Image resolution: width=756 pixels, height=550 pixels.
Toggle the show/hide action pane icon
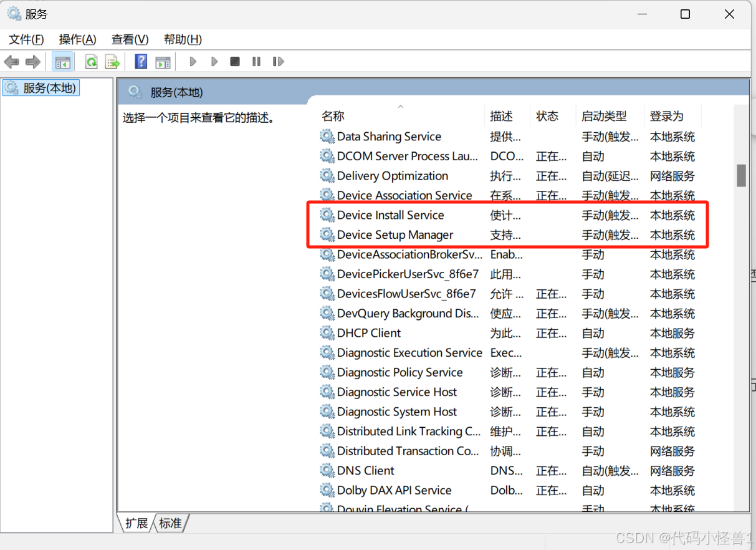coord(163,62)
